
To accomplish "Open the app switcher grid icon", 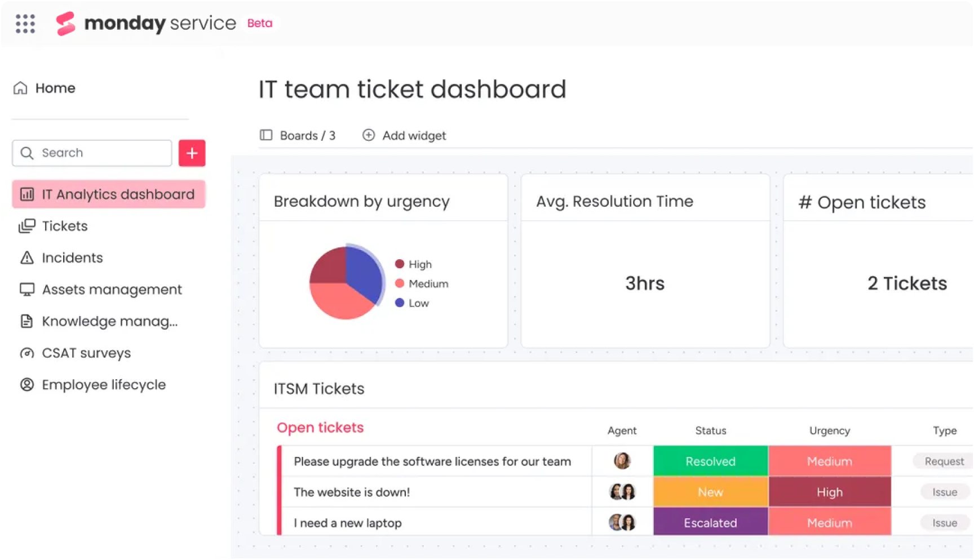I will click(25, 24).
